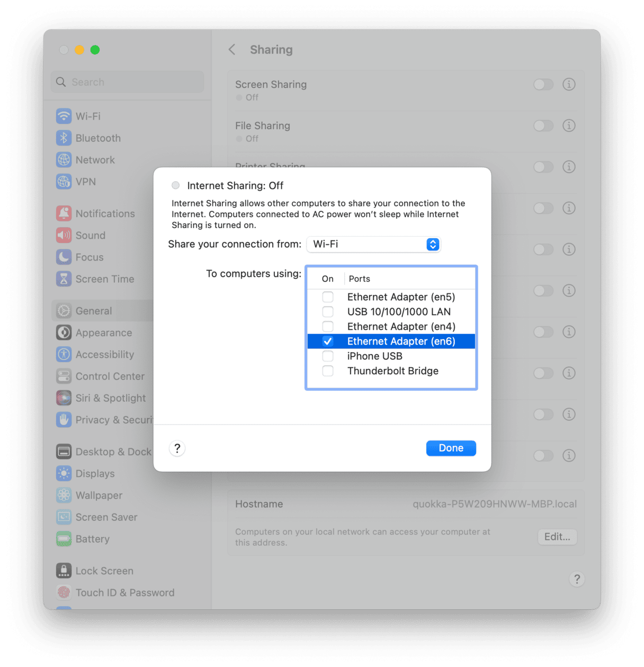The width and height of the screenshot is (644, 667).
Task: Go back using the arrow beside Sharing
Action: pos(232,50)
